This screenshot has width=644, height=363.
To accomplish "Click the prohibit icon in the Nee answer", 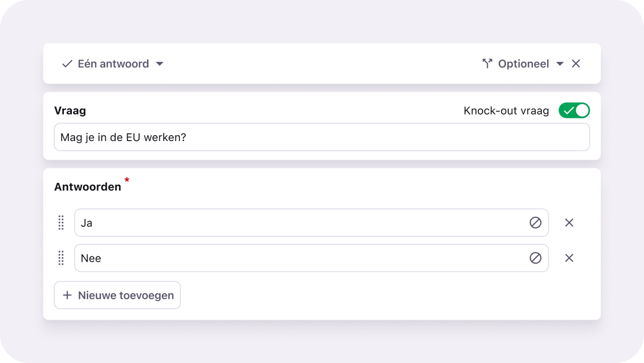I will 535,258.
